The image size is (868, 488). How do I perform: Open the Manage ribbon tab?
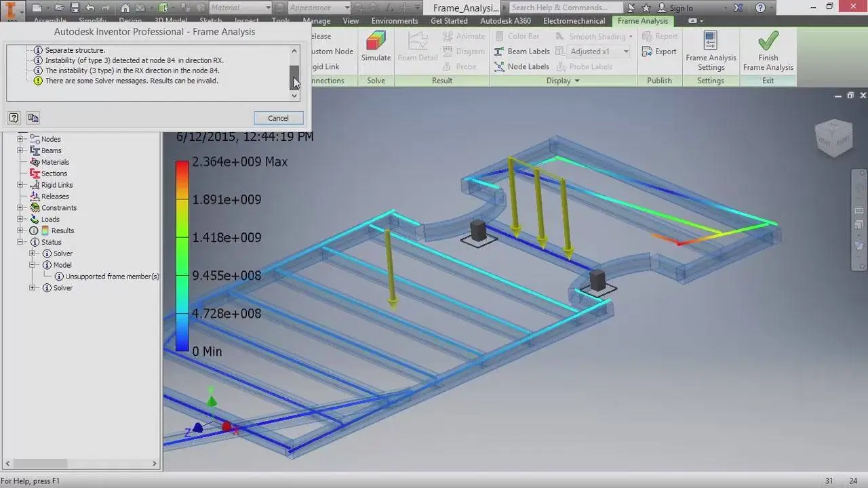coord(316,21)
